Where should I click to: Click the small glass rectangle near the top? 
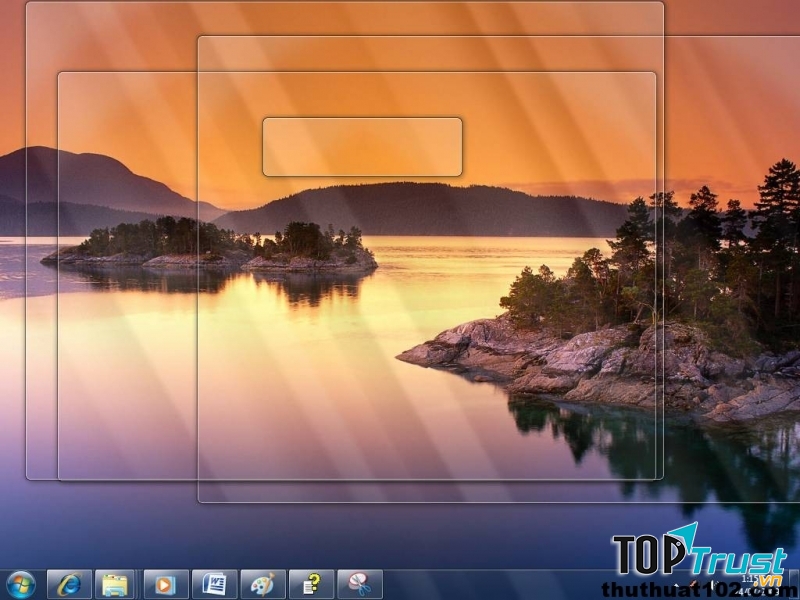click(362, 146)
